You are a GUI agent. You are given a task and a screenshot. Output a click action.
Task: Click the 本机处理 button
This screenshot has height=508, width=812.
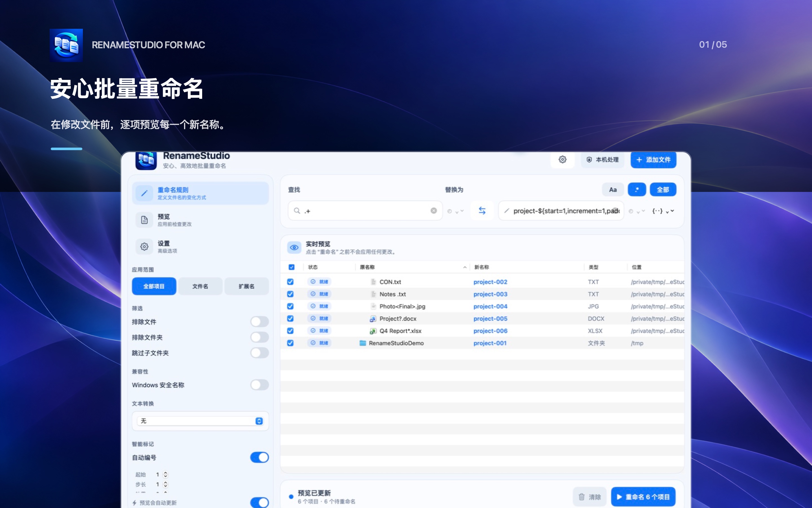[x=603, y=159]
